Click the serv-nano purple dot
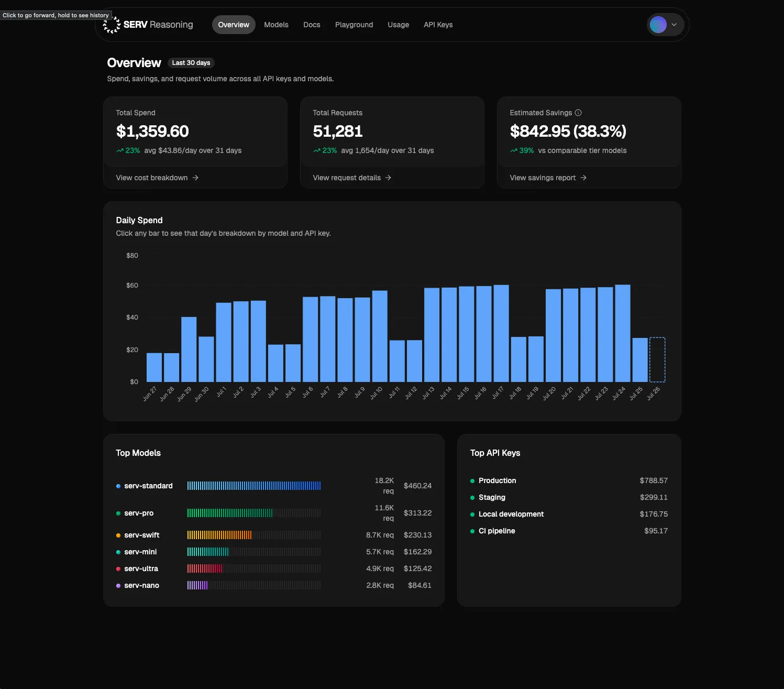Image resolution: width=784 pixels, height=689 pixels. click(118, 586)
